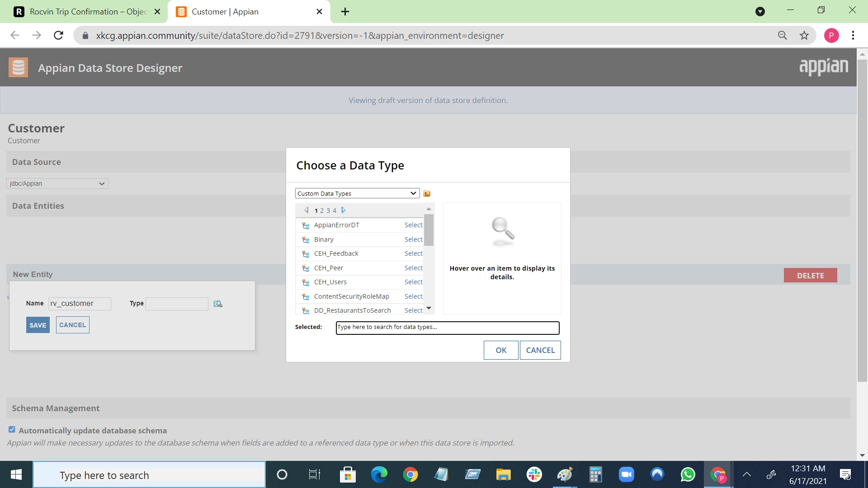The image size is (868, 488).
Task: Click the entity Name input field
Action: point(80,304)
